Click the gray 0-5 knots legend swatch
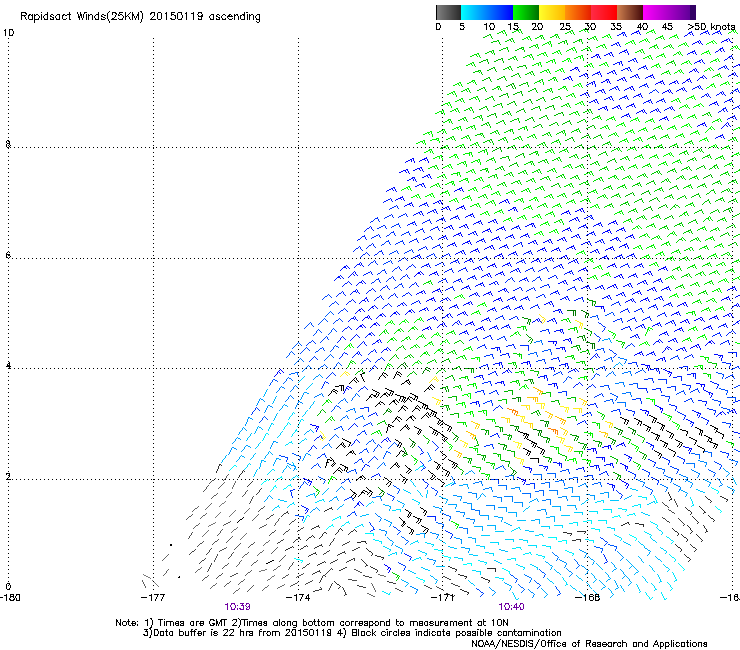 click(x=448, y=12)
